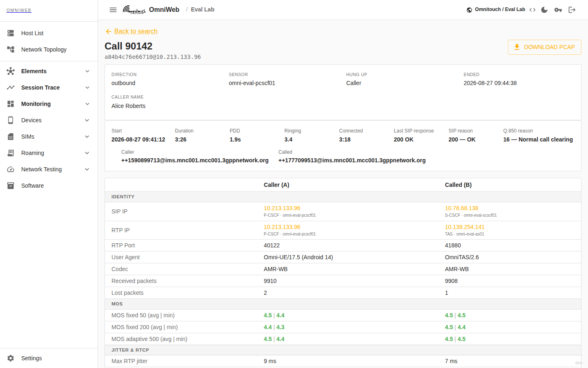This screenshot has width=588, height=368.
Task: Click the Session Trace chart icon
Action: [11, 88]
